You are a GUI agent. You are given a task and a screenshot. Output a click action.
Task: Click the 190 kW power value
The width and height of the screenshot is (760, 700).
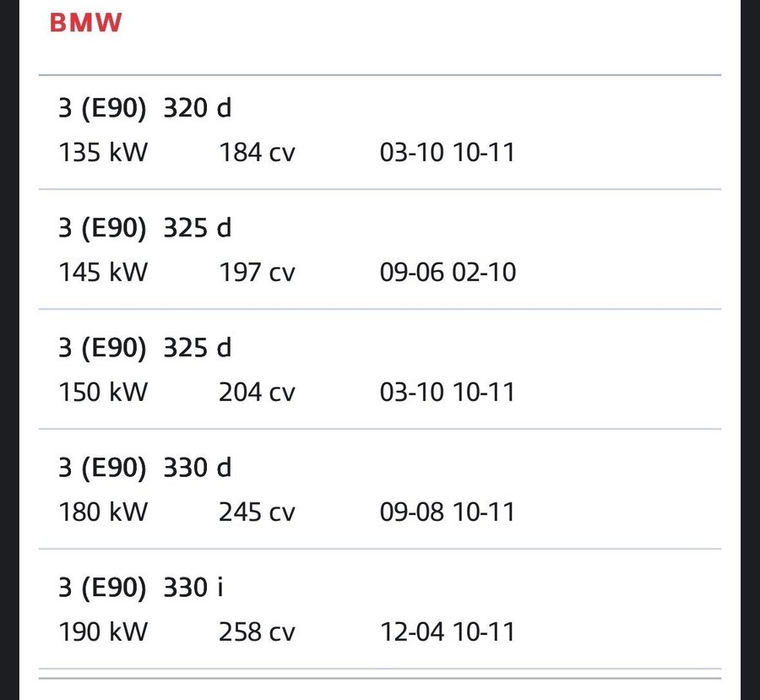103,632
